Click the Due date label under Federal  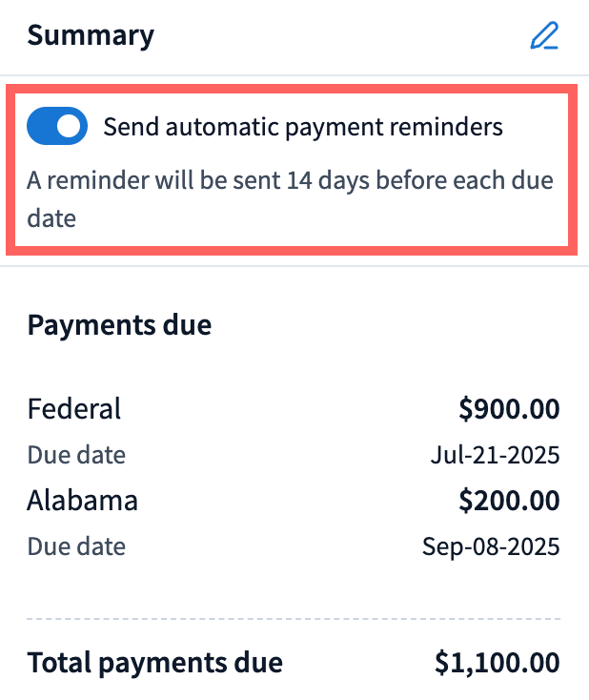pos(76,454)
